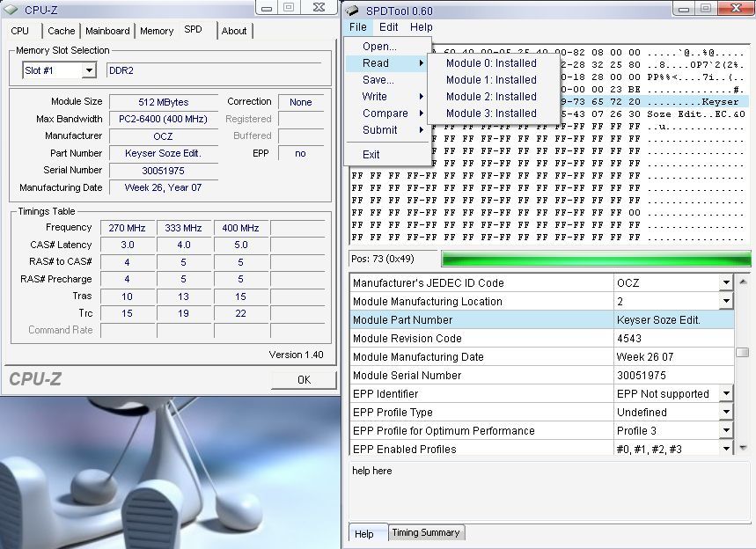
Task: Click the OK button in CPU-Z
Action: [x=304, y=380]
